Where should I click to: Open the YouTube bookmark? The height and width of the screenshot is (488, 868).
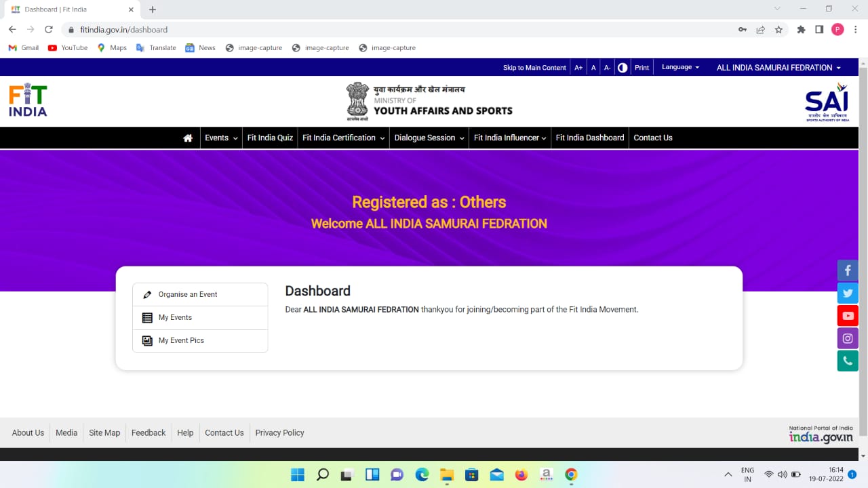(68, 47)
